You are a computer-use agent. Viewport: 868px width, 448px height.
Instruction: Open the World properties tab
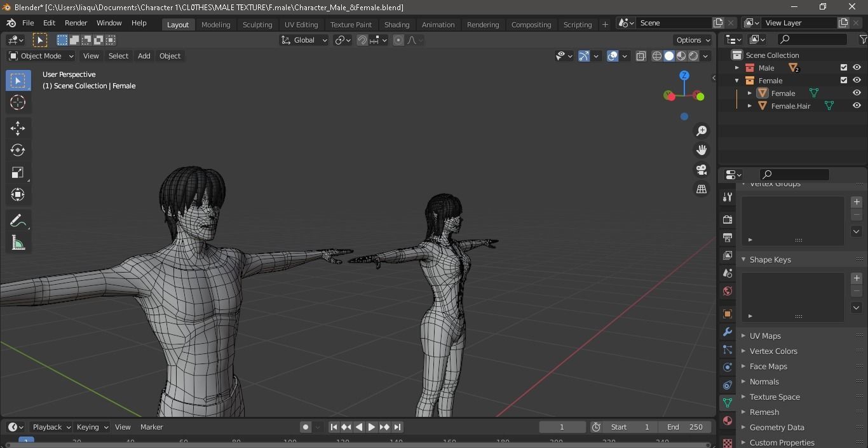[728, 291]
